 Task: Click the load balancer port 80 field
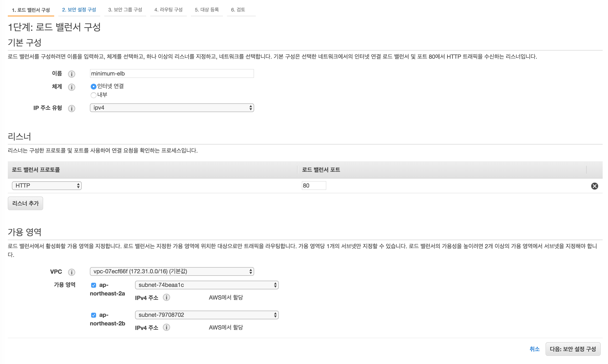pyautogui.click(x=314, y=186)
